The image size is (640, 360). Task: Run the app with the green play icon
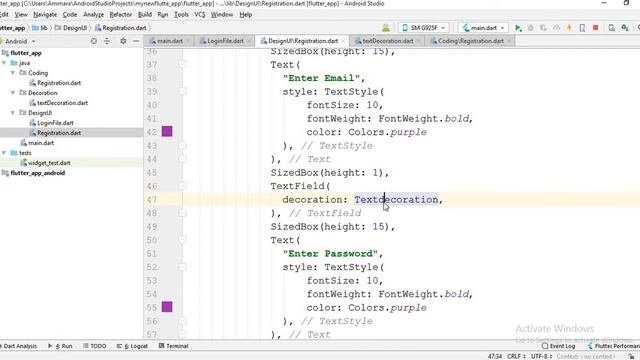[518, 28]
